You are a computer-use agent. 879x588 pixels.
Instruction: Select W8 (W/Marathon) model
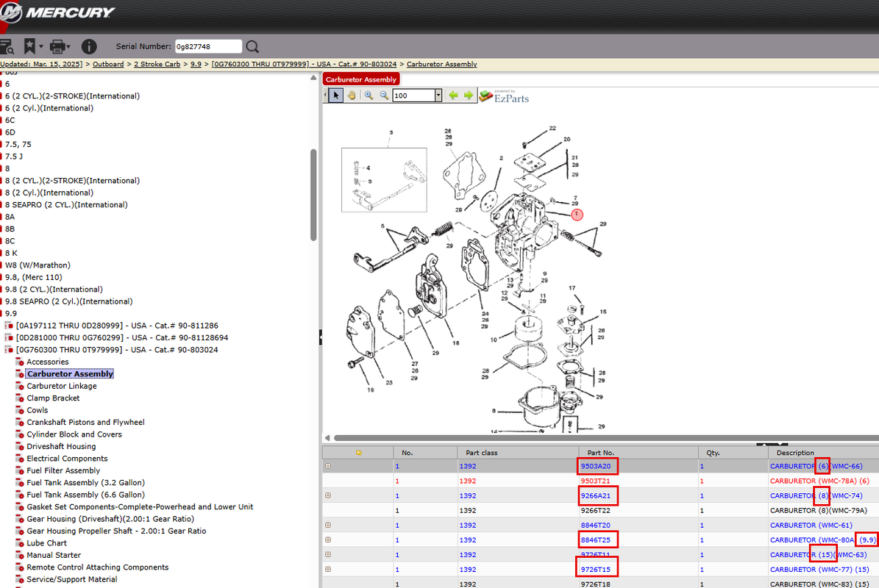38,265
